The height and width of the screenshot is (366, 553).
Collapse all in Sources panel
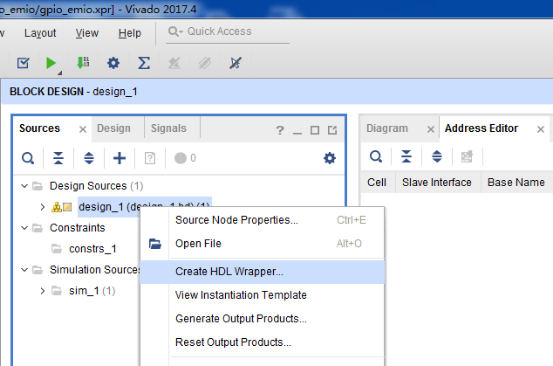tap(58, 158)
